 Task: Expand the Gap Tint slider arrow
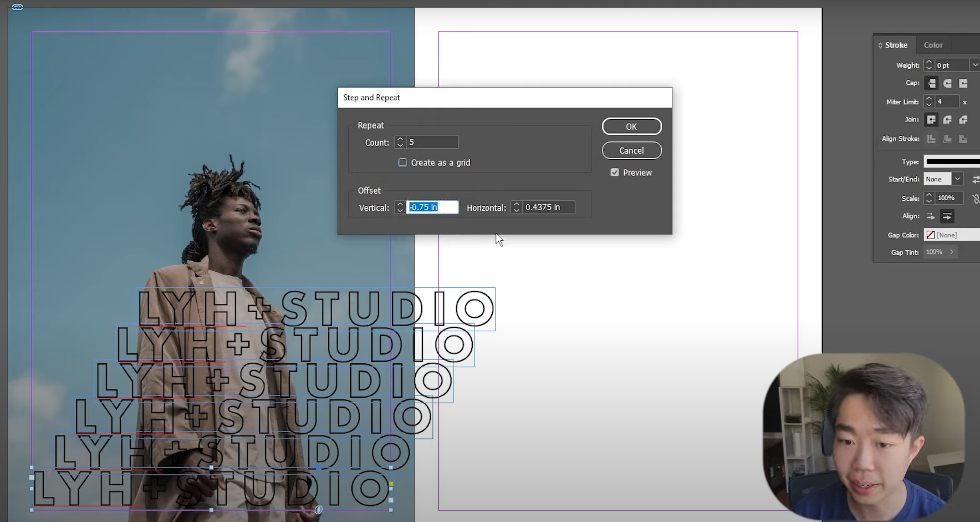pos(952,252)
